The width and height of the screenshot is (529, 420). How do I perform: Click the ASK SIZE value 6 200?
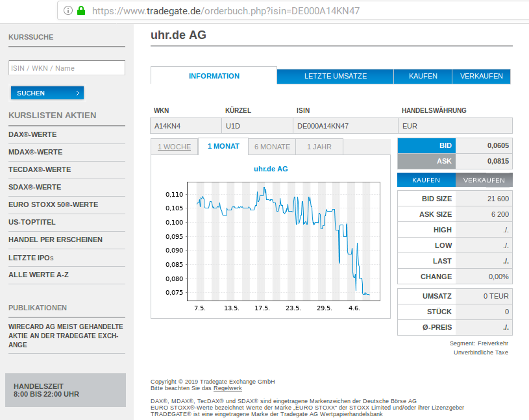500,214
